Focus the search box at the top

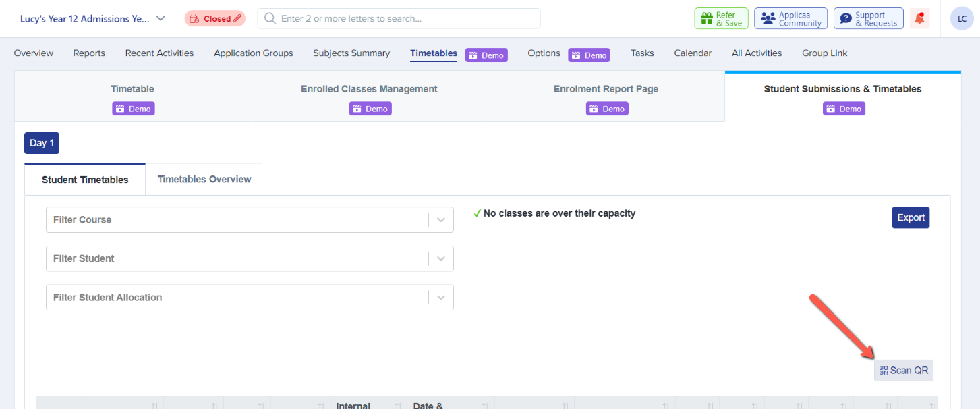399,19
